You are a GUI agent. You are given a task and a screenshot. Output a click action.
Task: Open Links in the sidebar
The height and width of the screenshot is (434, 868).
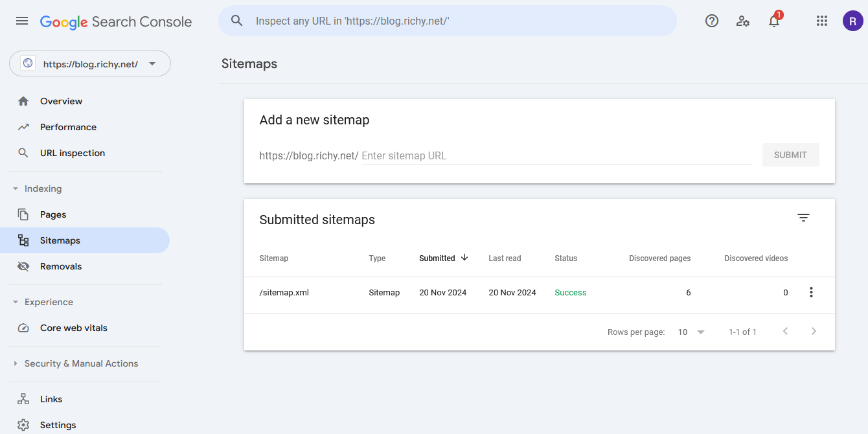[85, 399]
